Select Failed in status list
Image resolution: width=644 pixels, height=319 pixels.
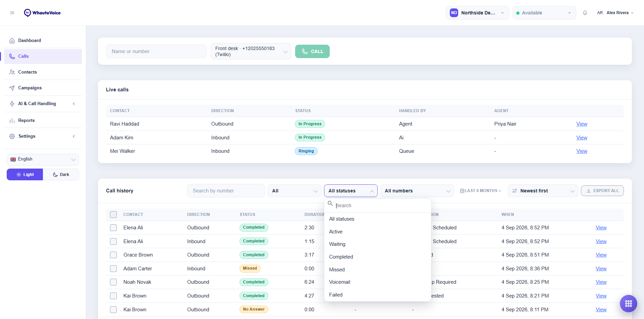(x=378, y=295)
